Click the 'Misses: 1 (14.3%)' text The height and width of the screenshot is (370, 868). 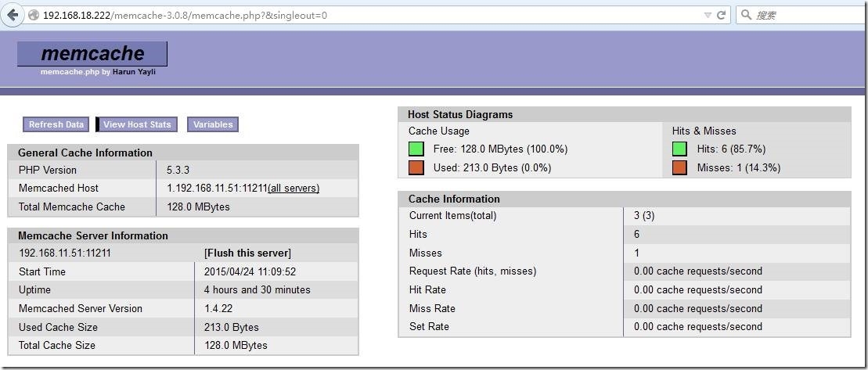pyautogui.click(x=738, y=167)
